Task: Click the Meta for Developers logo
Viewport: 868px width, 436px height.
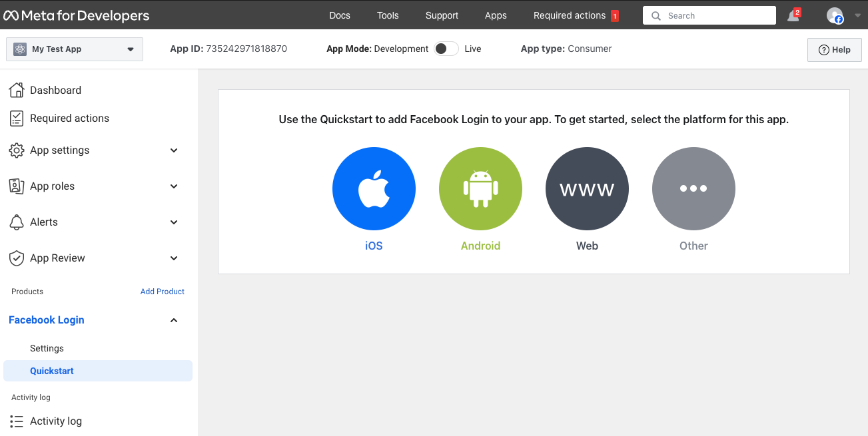Action: click(x=77, y=15)
